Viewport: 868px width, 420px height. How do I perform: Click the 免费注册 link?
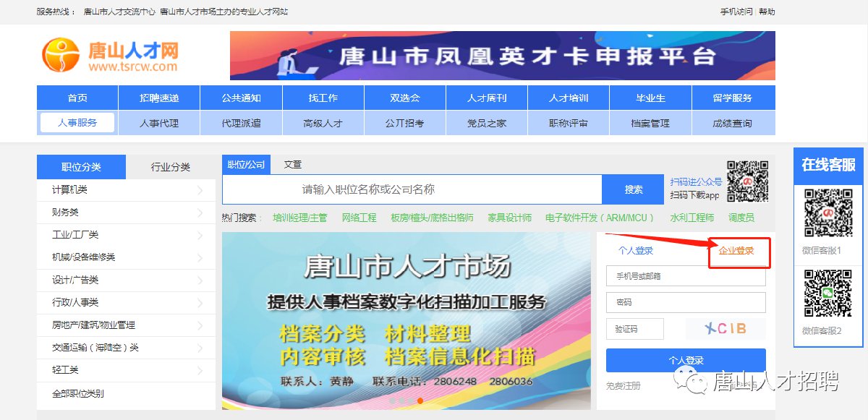point(624,386)
